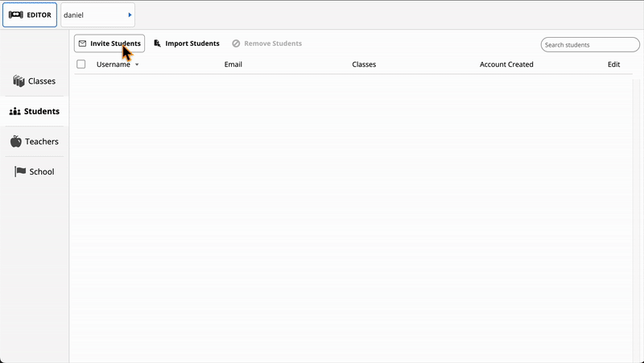Image resolution: width=644 pixels, height=363 pixels.
Task: Toggle the Username sort arrow
Action: 137,64
